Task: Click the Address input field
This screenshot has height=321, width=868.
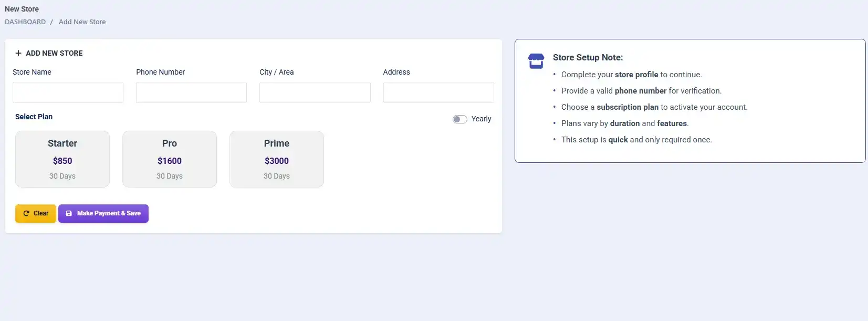Action: click(438, 92)
